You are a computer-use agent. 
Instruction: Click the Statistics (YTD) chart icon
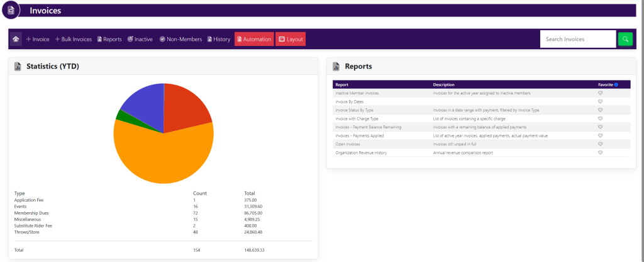click(18, 67)
